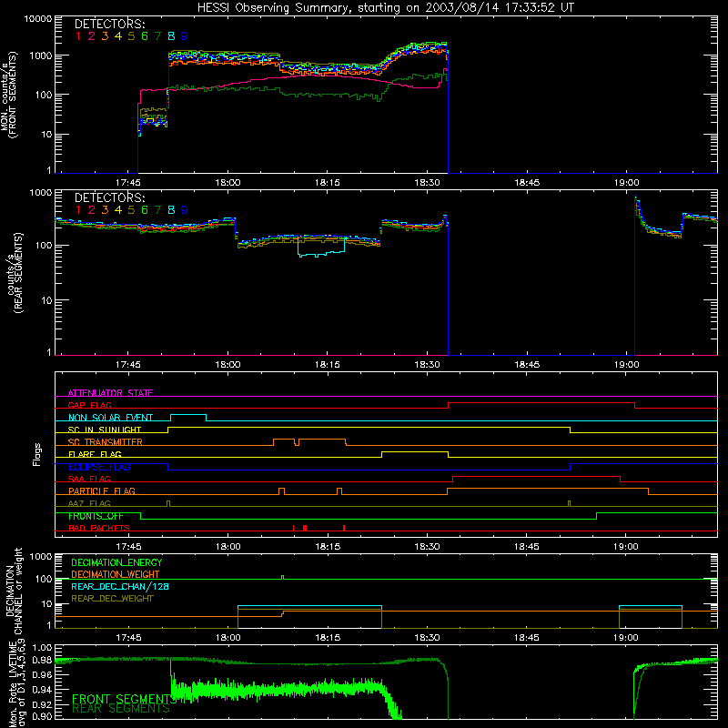Click the Flags vertical axis title
This screenshot has width=728, height=728.
coord(37,454)
